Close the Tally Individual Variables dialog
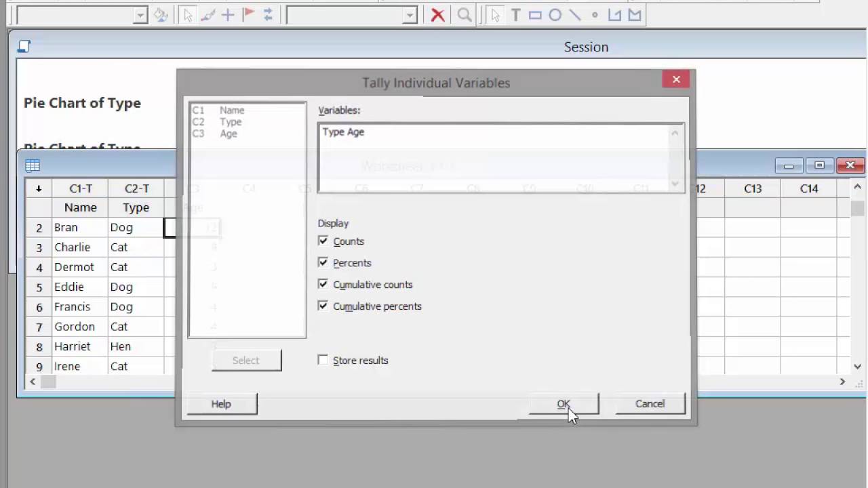868x488 pixels. coord(676,79)
